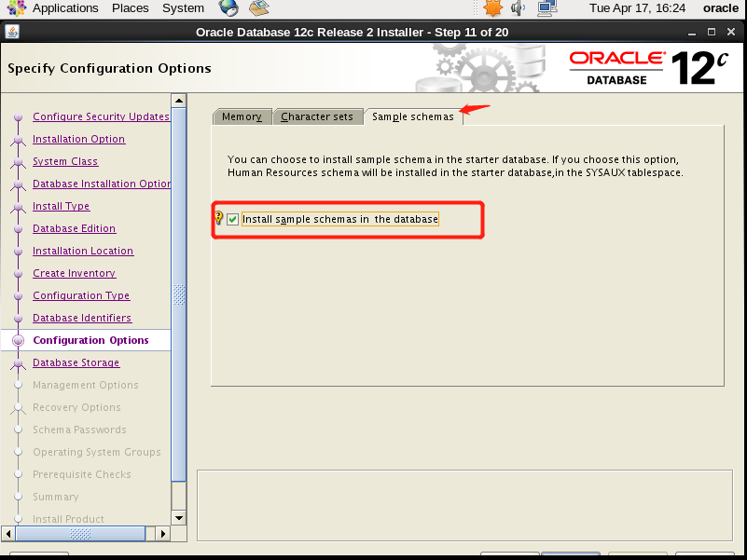Click the disabled Schema Passwords step
This screenshot has width=747, height=560.
point(79,430)
